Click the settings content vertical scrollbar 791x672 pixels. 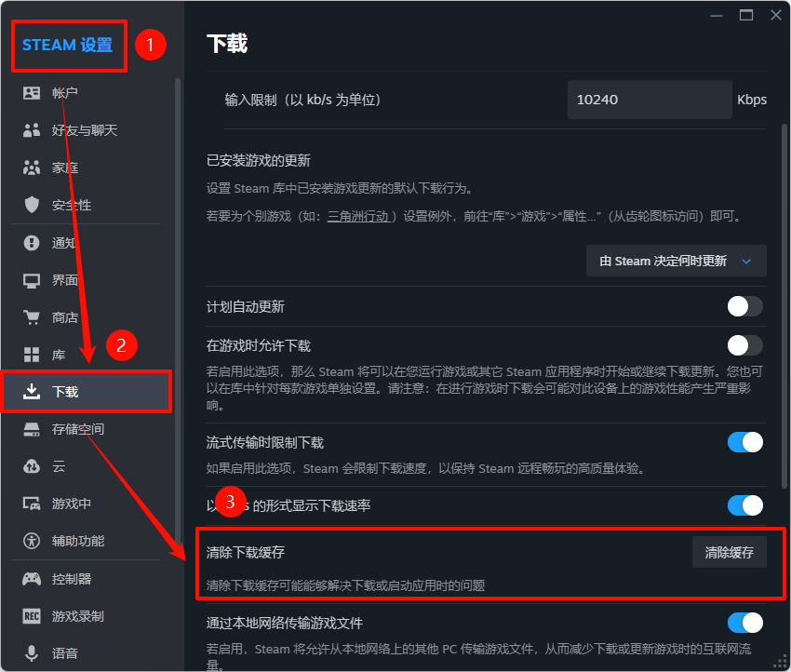(x=784, y=305)
